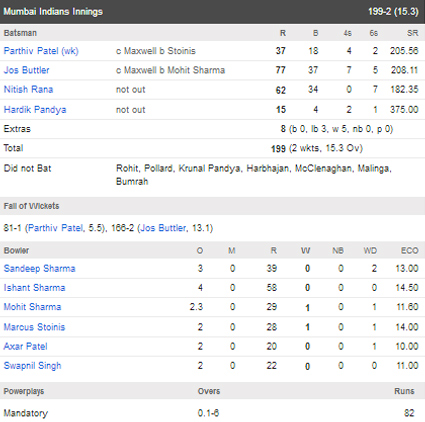
Task: Click the Bowler column header
Action: click(16, 251)
